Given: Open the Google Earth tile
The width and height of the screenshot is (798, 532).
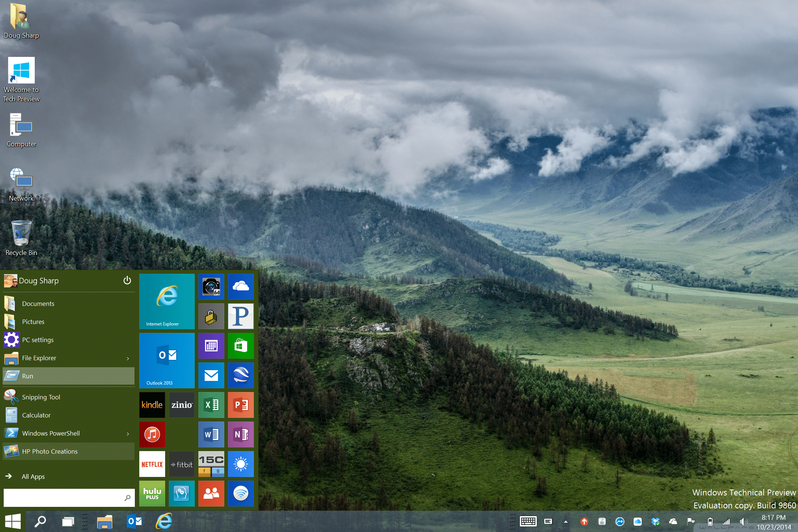Looking at the screenshot, I should point(241,375).
